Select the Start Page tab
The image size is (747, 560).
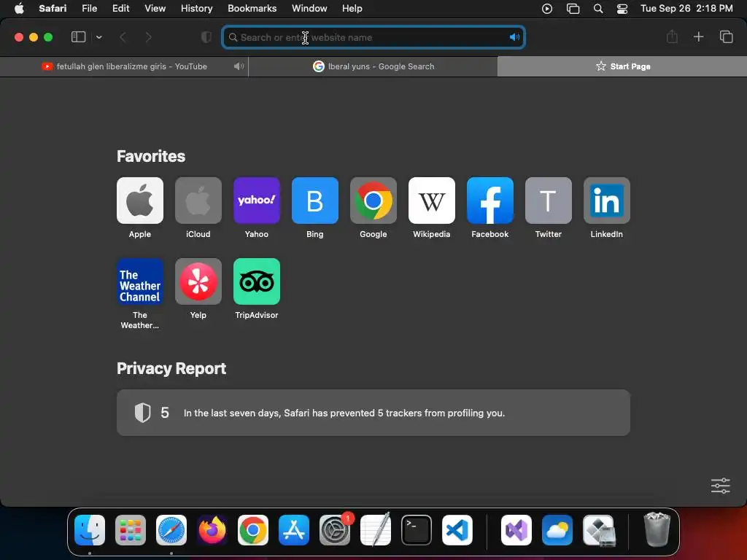point(622,66)
